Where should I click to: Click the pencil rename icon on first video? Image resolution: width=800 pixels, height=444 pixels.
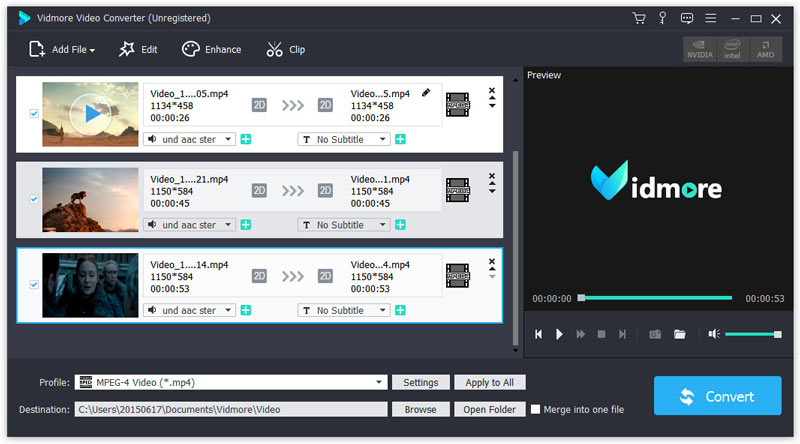427,93
